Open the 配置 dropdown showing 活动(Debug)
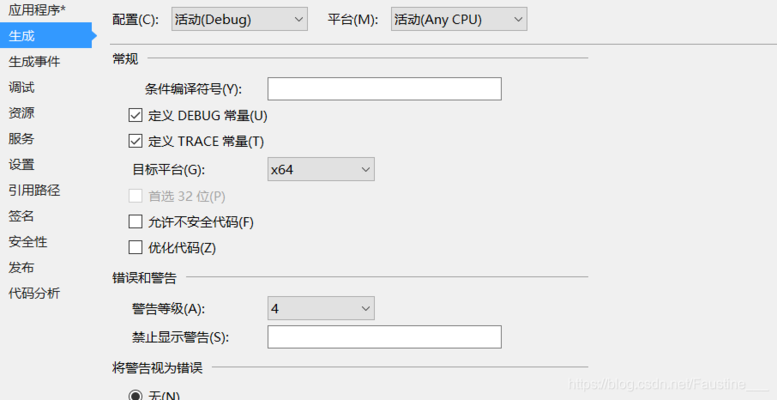Image resolution: width=777 pixels, height=400 pixels. click(x=238, y=19)
